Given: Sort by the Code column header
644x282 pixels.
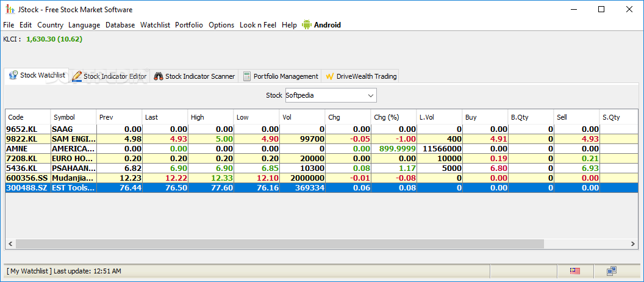Looking at the screenshot, I should pos(28,117).
